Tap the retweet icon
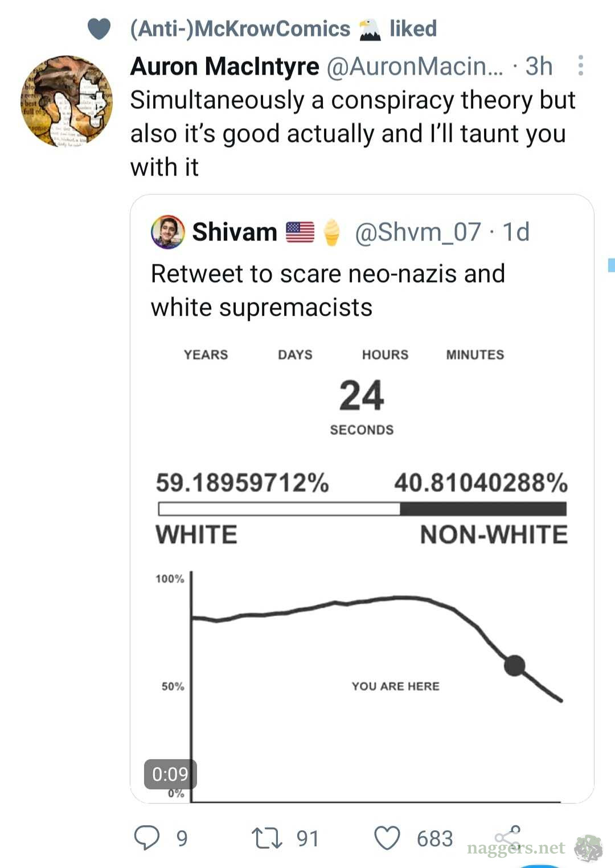615x868 pixels. click(x=266, y=838)
